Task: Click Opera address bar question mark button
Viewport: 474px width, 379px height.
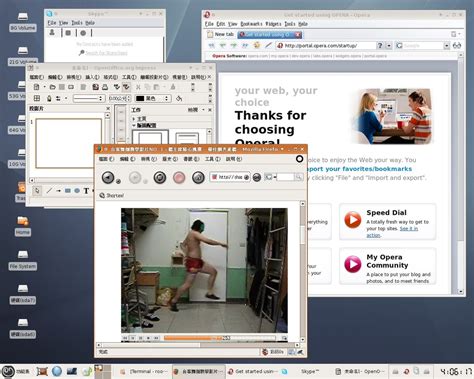Action: [380, 46]
